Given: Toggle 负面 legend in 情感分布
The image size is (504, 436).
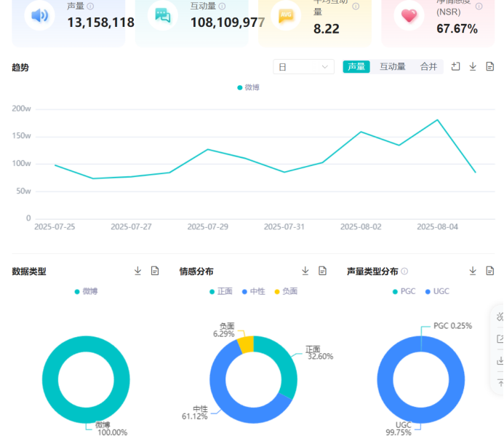Looking at the screenshot, I should coord(286,292).
